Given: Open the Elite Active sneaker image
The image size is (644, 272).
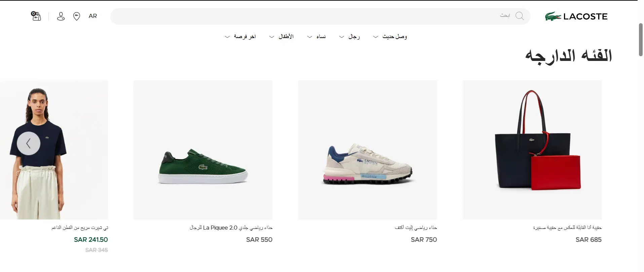Looking at the screenshot, I should 368,150.
